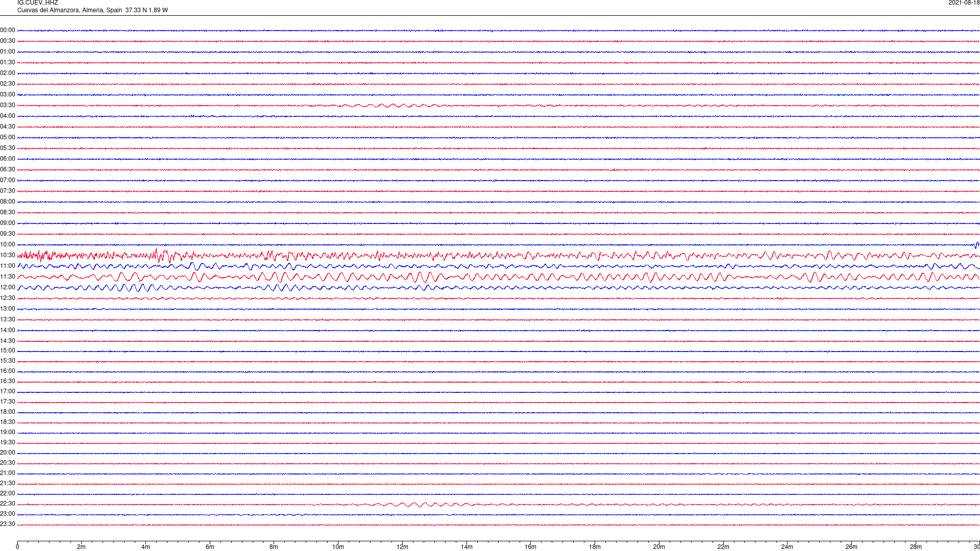Select the 09:00 time row label
980x551 pixels.
8,223
